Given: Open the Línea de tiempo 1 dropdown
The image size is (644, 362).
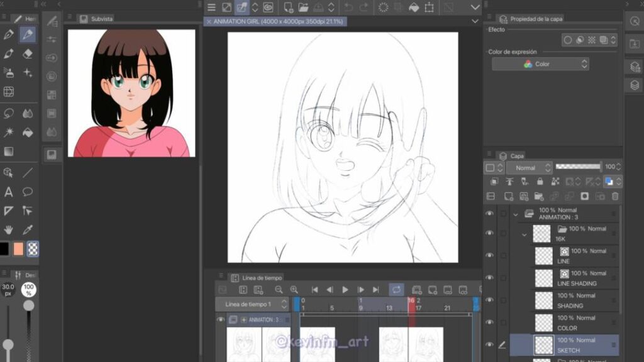Looking at the screenshot, I should [x=252, y=304].
